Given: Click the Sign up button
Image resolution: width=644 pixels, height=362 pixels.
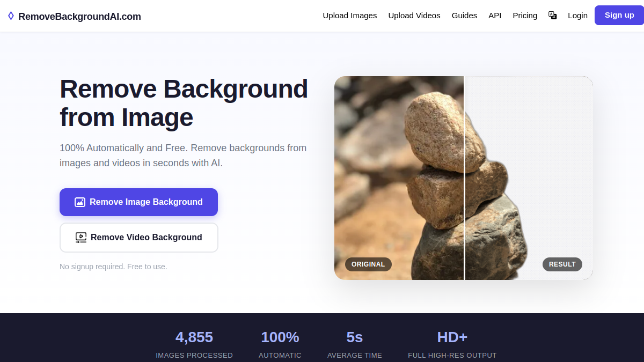Looking at the screenshot, I should pos(619,15).
